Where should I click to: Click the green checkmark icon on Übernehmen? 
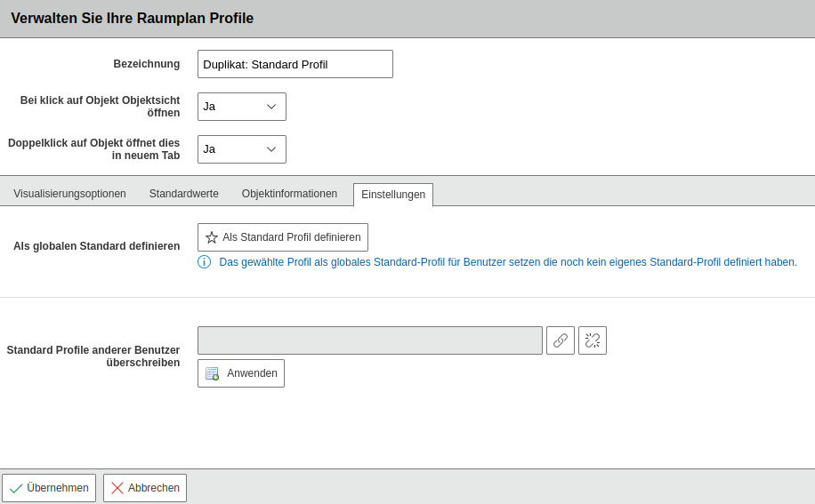[16, 488]
